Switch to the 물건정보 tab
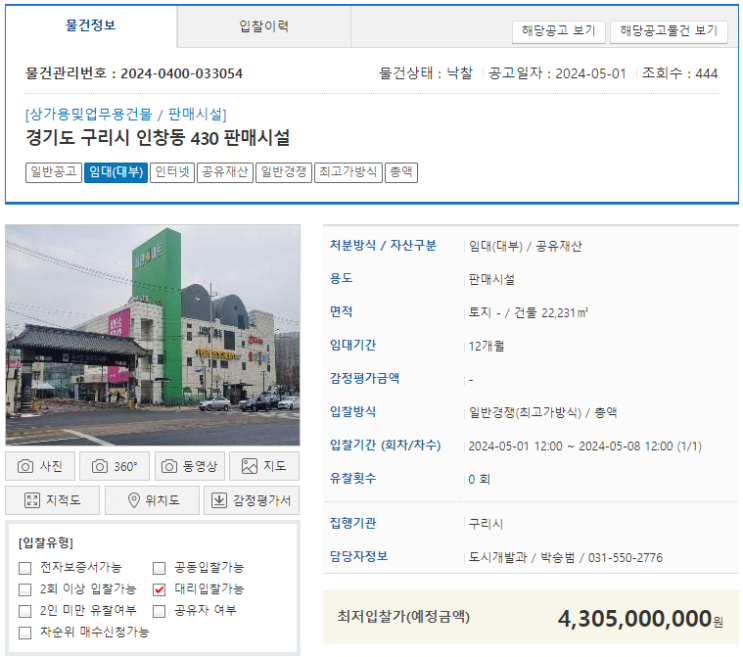 point(91,26)
